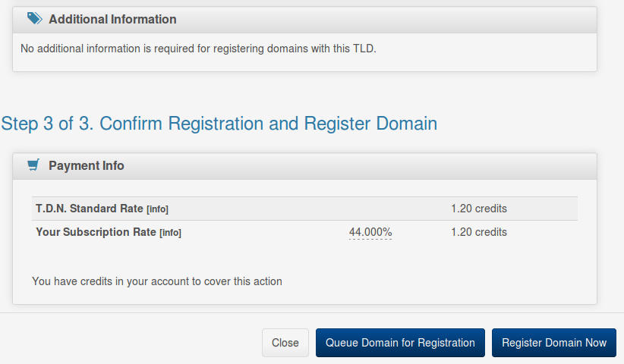This screenshot has height=364, width=624.
Task: Click the 44.000% discount percentage
Action: click(370, 232)
